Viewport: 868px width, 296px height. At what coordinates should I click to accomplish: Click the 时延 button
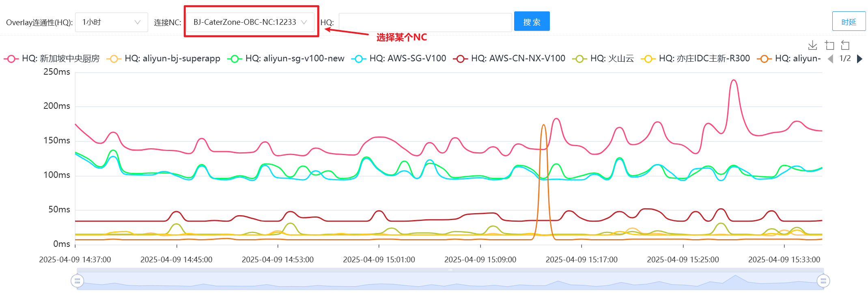point(849,22)
